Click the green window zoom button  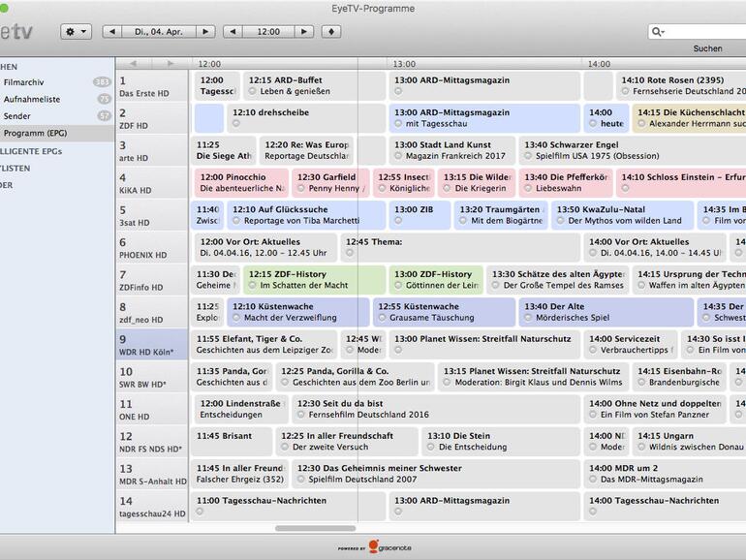point(4,8)
